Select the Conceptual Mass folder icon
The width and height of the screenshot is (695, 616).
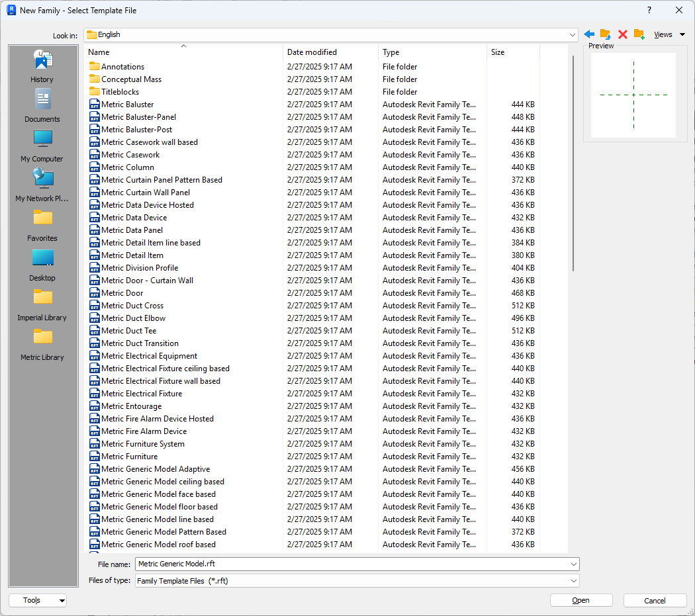point(95,79)
